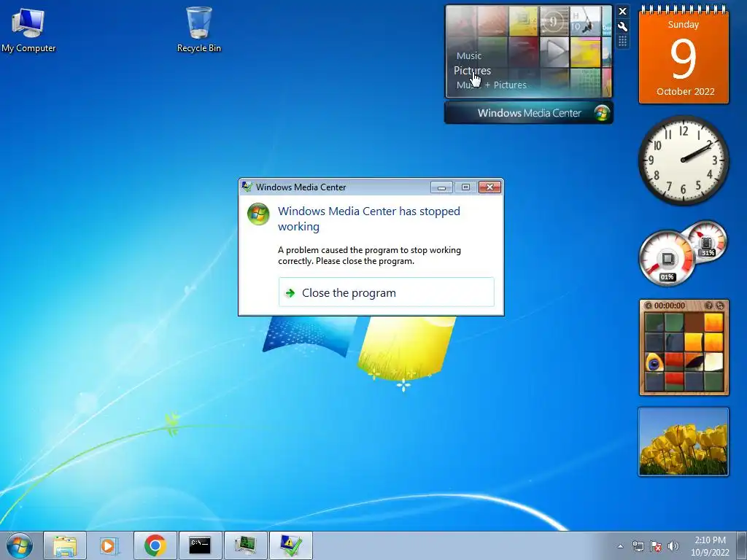Click the memory gauge showing 31%
The height and width of the screenshot is (560, 747).
pyautogui.click(x=707, y=241)
